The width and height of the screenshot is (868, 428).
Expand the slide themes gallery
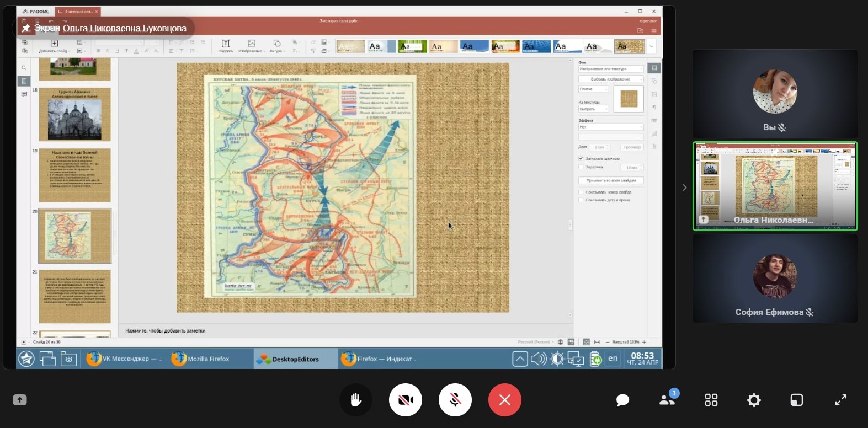652,46
